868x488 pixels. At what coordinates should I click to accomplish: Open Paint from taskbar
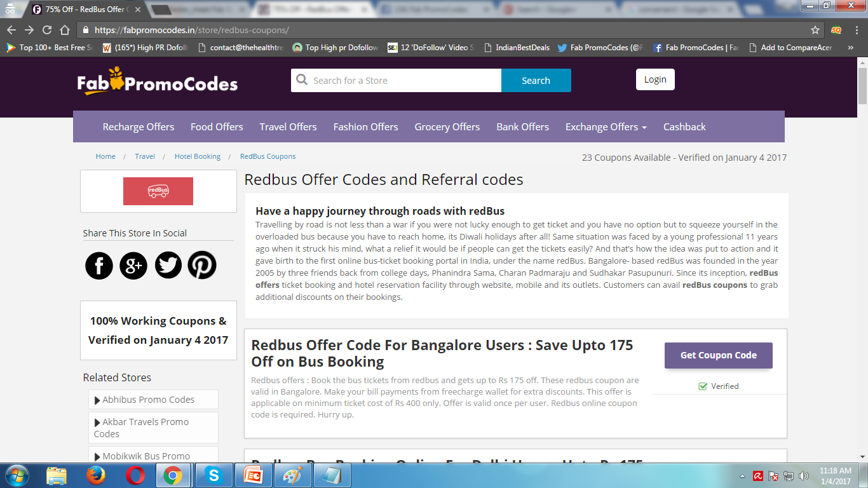292,475
